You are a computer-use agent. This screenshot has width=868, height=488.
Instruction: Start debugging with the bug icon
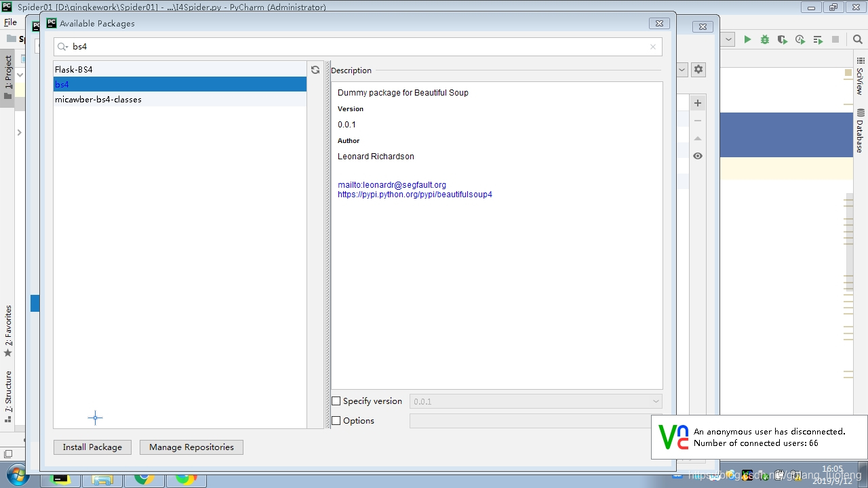tap(765, 40)
